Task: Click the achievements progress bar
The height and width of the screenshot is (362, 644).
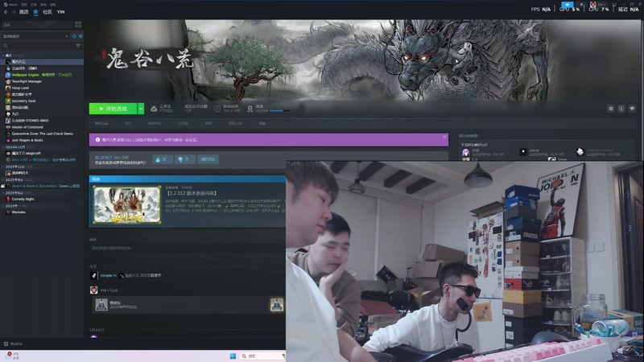Action: coord(279,111)
